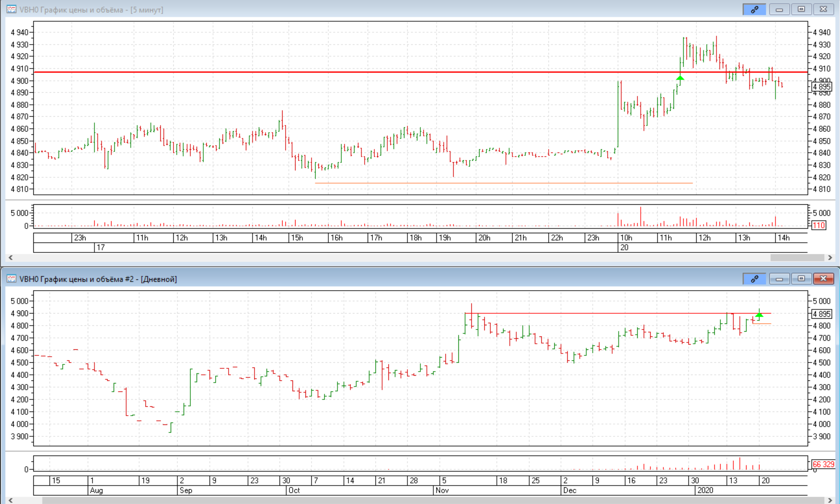Viewport: 840px width, 504px height.
Task: Click the 22h time label on the 5-minute axis
Action: (x=557, y=238)
